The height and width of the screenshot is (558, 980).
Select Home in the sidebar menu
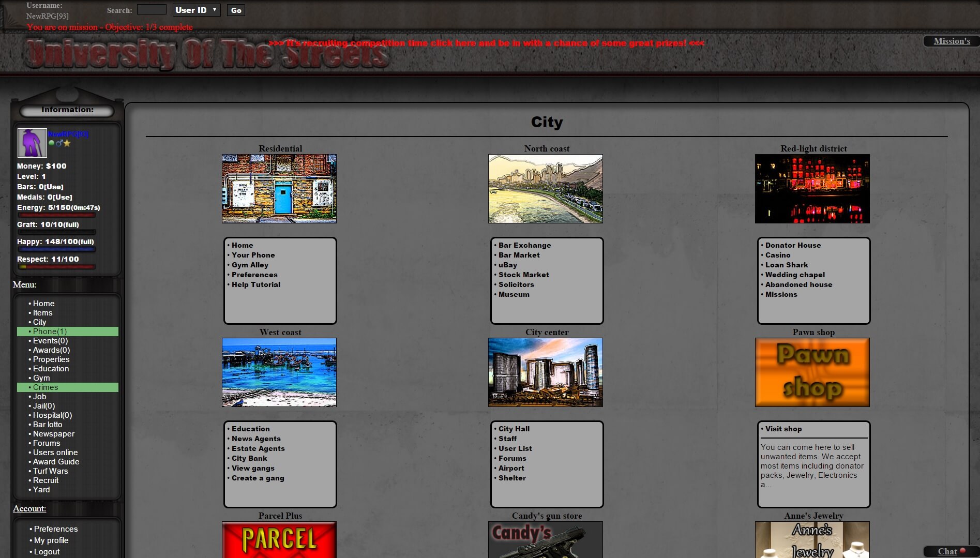point(43,304)
